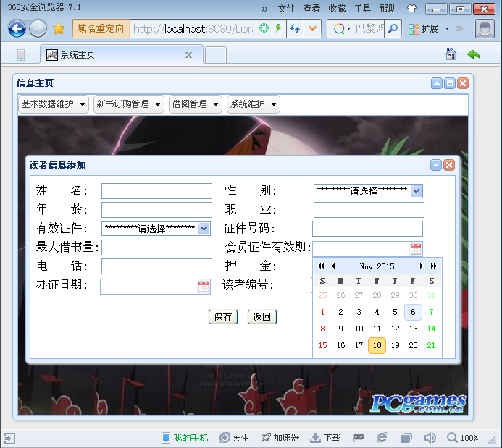Expand 借阅管理 dropdown menu
The image size is (502, 448).
pyautogui.click(x=196, y=104)
